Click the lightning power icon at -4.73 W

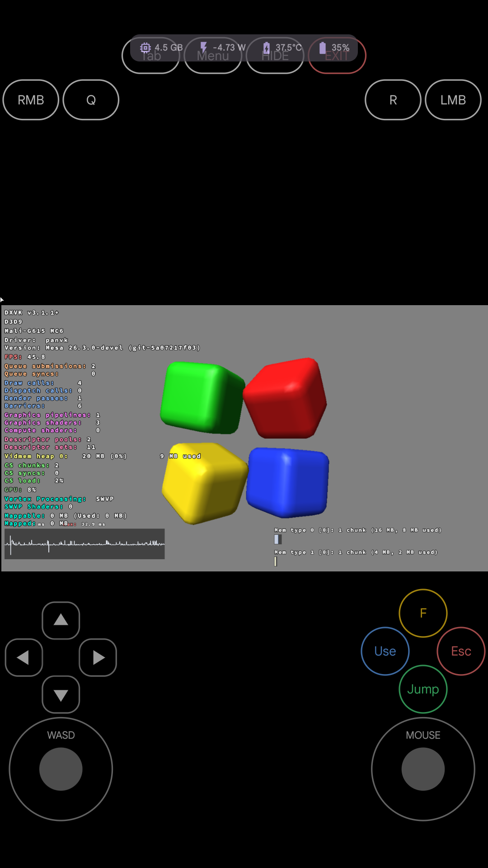(204, 47)
